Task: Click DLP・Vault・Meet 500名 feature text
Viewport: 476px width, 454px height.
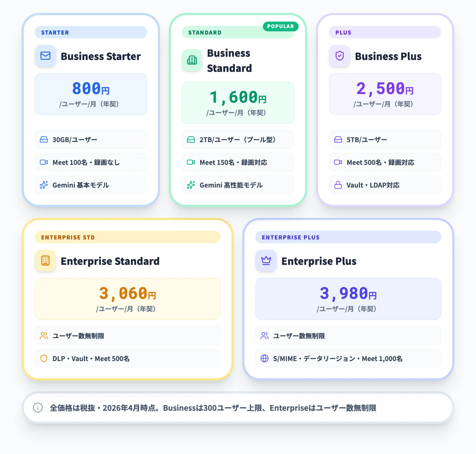Action: [91, 359]
